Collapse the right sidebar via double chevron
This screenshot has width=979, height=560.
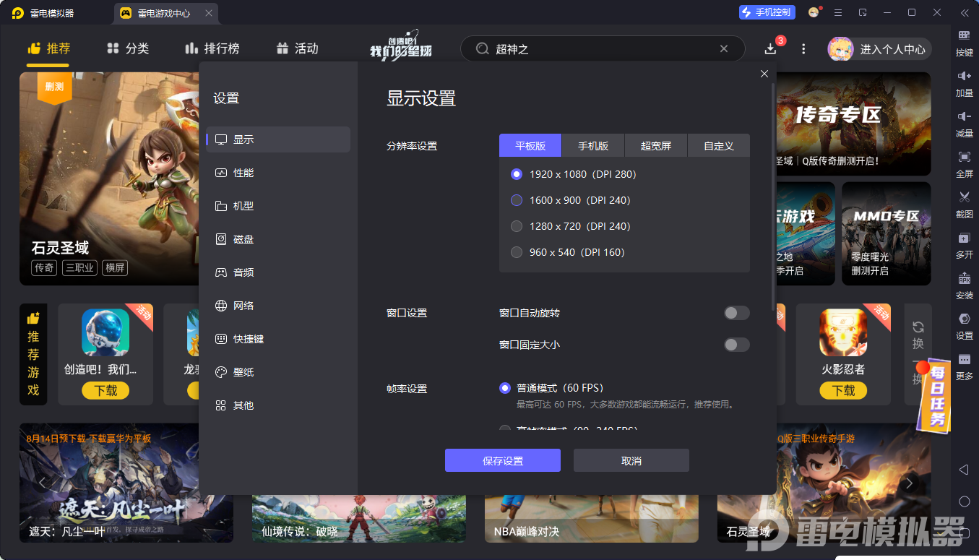[964, 12]
